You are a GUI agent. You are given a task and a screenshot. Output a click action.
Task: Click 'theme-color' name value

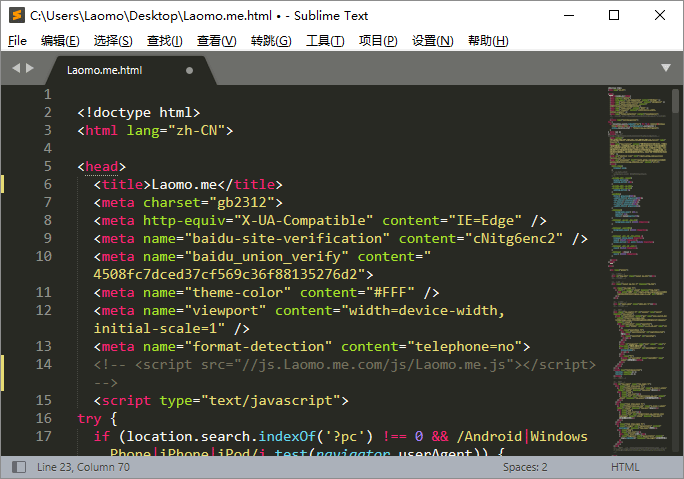click(x=238, y=292)
